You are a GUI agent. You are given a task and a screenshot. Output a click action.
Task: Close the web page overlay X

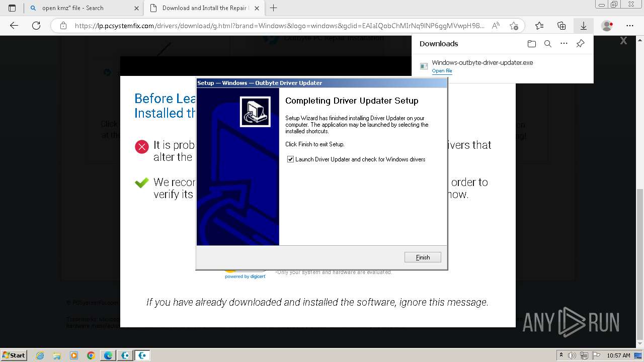pos(623,41)
